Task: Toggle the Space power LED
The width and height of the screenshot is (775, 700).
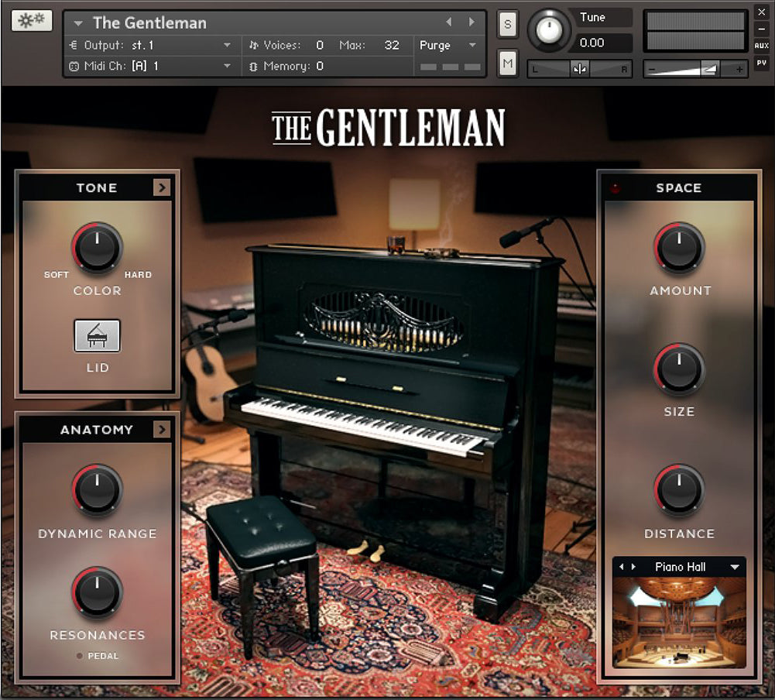Action: (616, 188)
